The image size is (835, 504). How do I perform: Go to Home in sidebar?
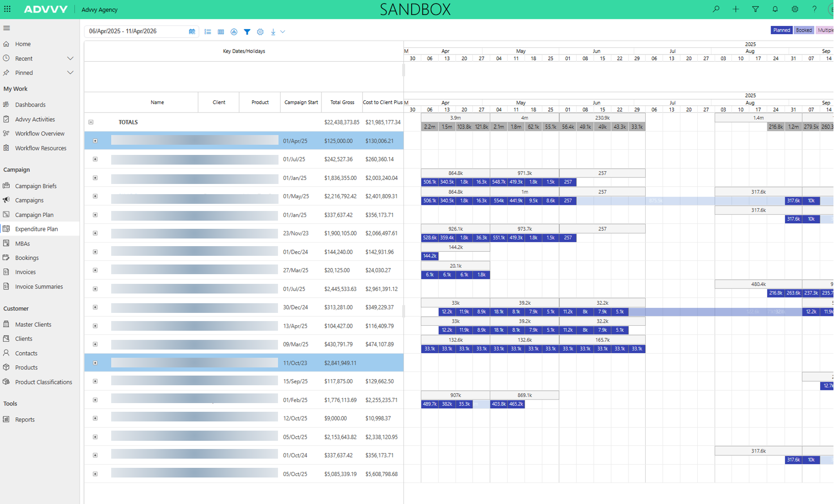[x=22, y=44]
